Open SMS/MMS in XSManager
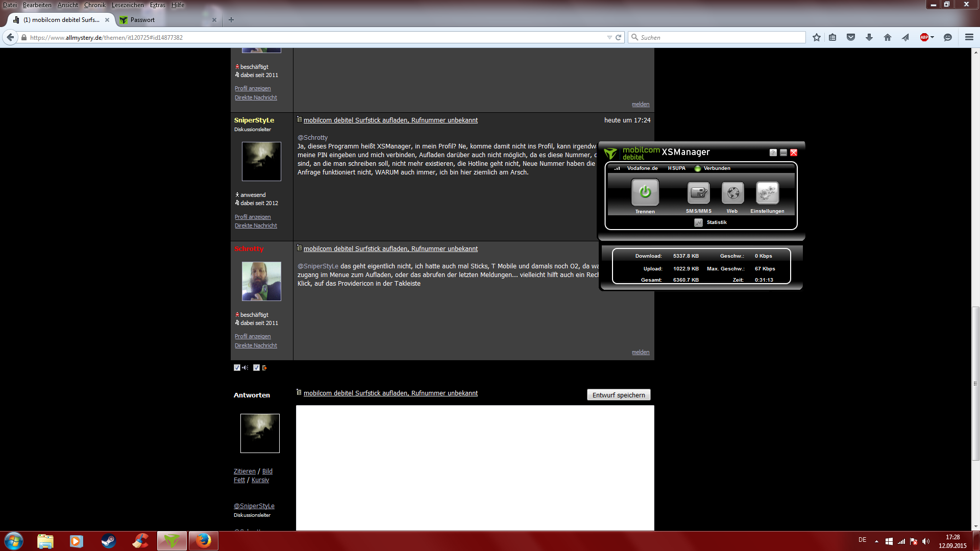Screen dimensions: 980x551 click(x=698, y=193)
